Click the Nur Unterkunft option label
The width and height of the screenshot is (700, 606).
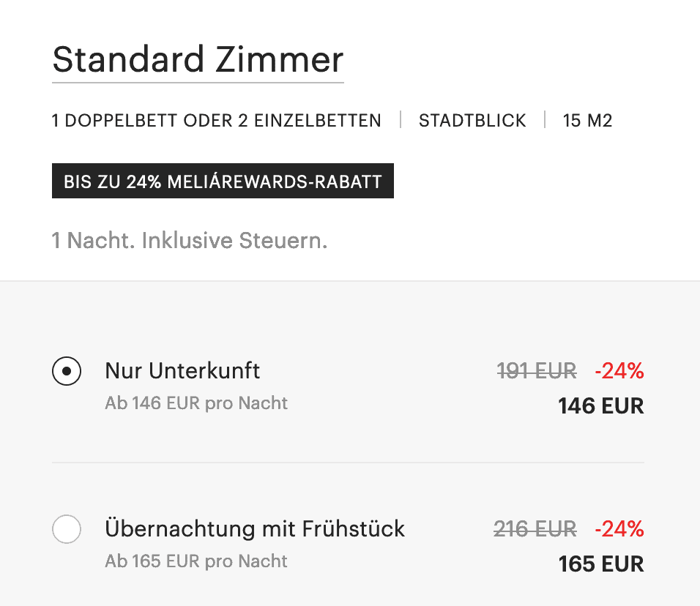[182, 371]
